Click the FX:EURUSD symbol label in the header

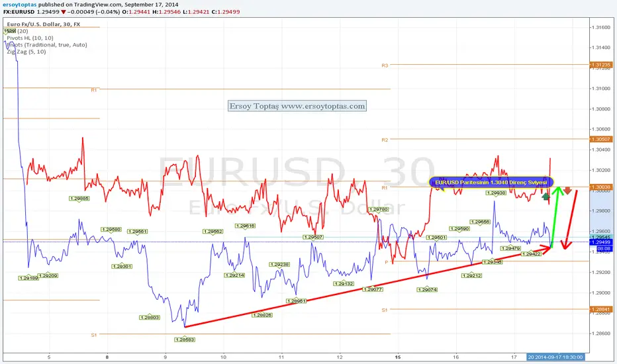(19, 12)
